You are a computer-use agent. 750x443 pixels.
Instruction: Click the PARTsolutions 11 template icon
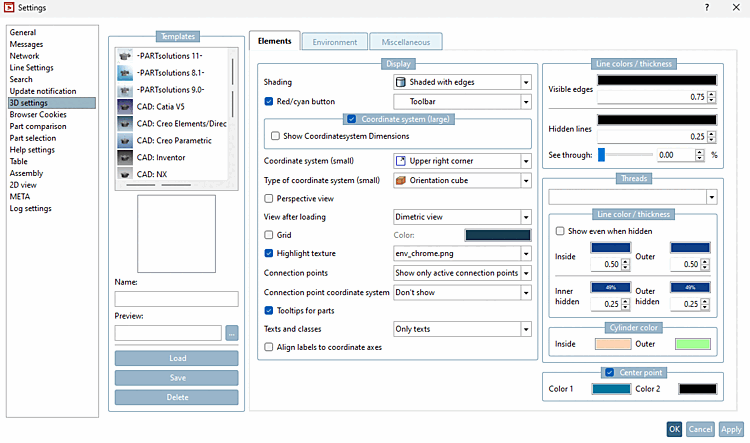[x=125, y=56]
